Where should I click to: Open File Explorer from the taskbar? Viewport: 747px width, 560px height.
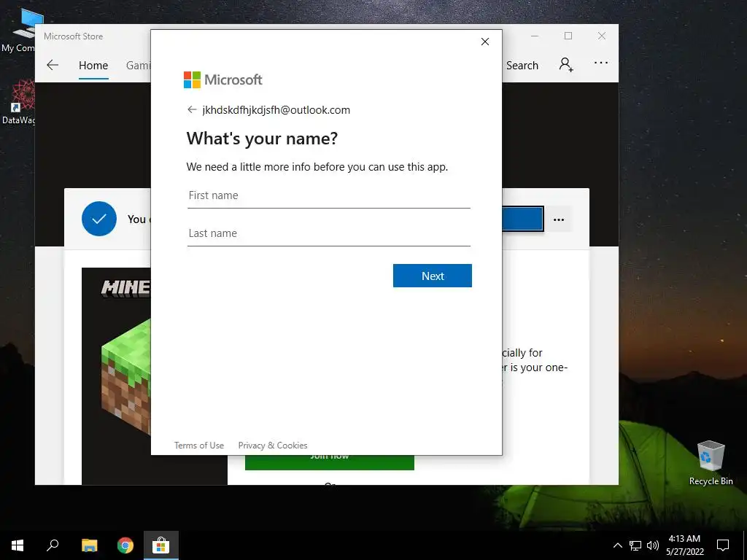tap(89, 545)
